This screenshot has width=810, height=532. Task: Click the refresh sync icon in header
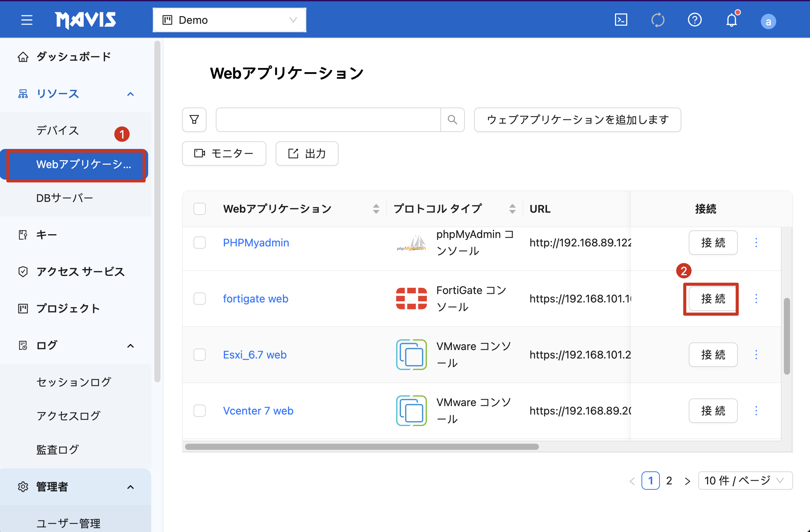pos(658,20)
